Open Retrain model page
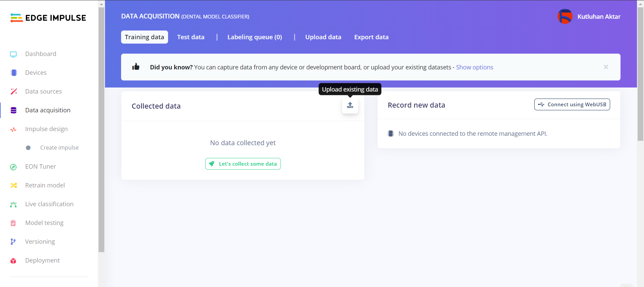 coord(45,185)
